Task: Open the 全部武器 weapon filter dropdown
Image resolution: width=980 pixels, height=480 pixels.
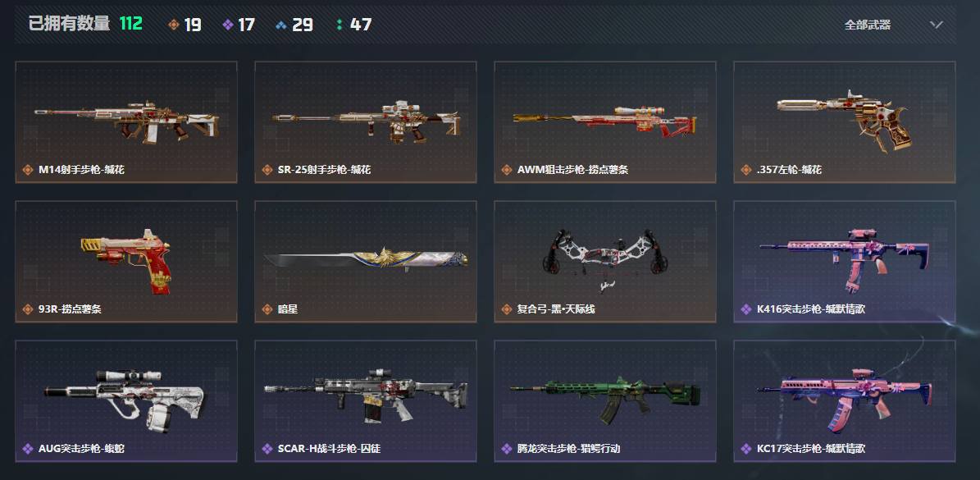Action: click(894, 25)
